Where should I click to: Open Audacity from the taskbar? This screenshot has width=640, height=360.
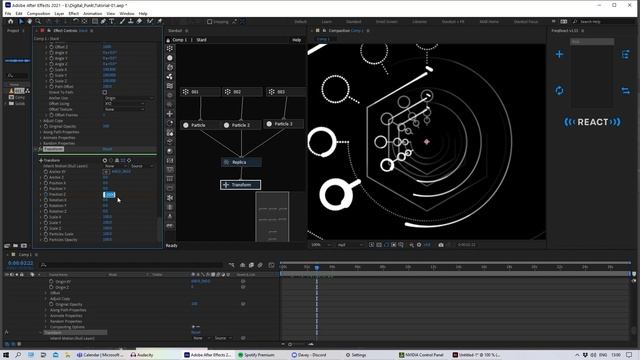[x=142, y=355]
